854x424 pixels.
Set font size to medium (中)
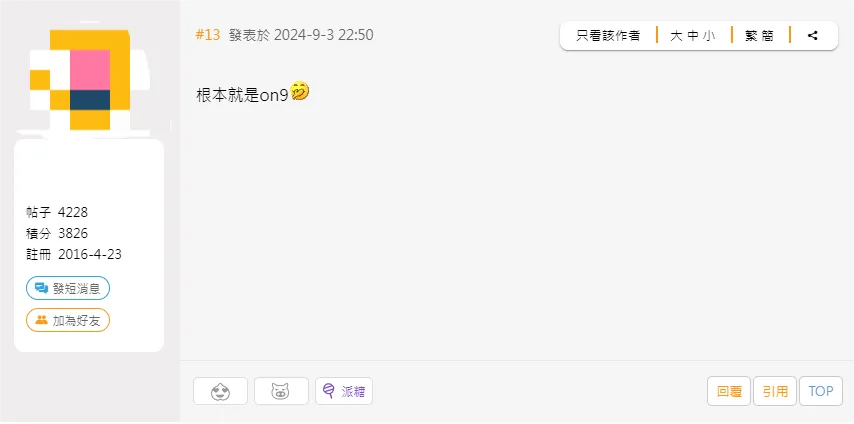coord(693,36)
